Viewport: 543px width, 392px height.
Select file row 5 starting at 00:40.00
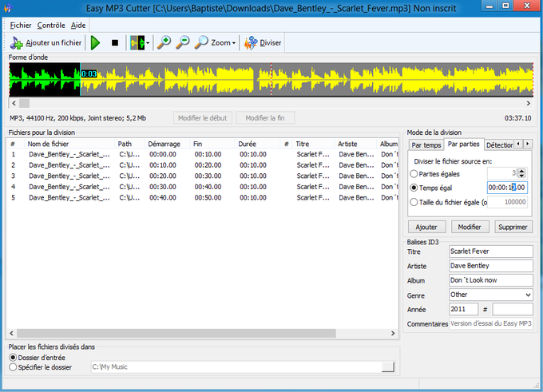tap(203, 197)
